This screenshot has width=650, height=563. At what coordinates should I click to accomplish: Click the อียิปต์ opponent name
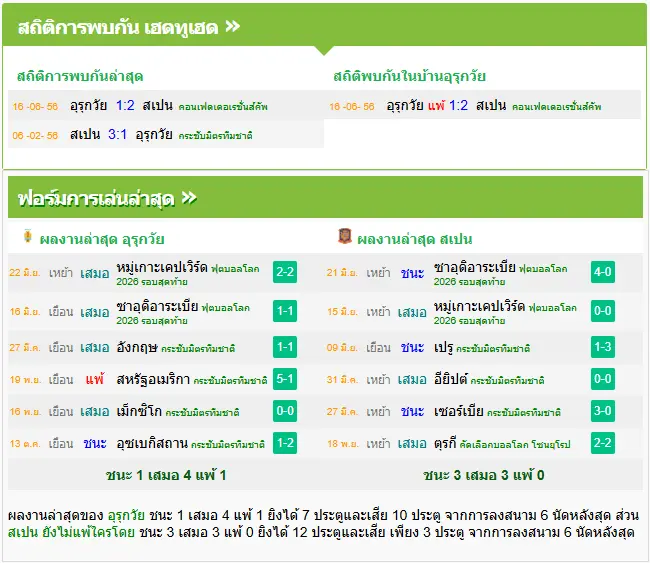(x=451, y=379)
